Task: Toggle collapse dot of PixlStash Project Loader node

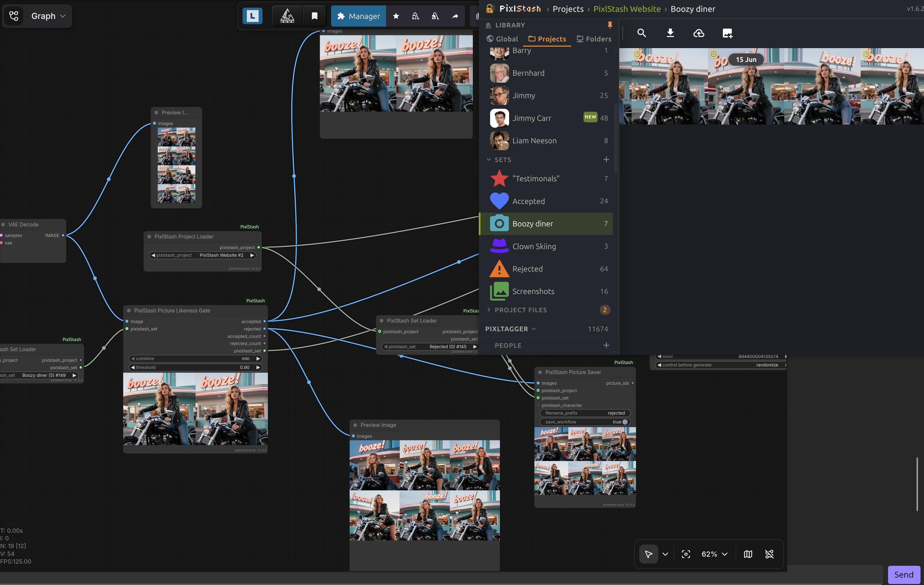Action: pyautogui.click(x=149, y=237)
